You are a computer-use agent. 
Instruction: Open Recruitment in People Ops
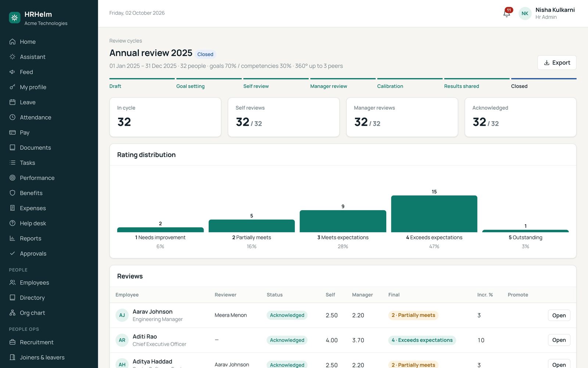49,342
